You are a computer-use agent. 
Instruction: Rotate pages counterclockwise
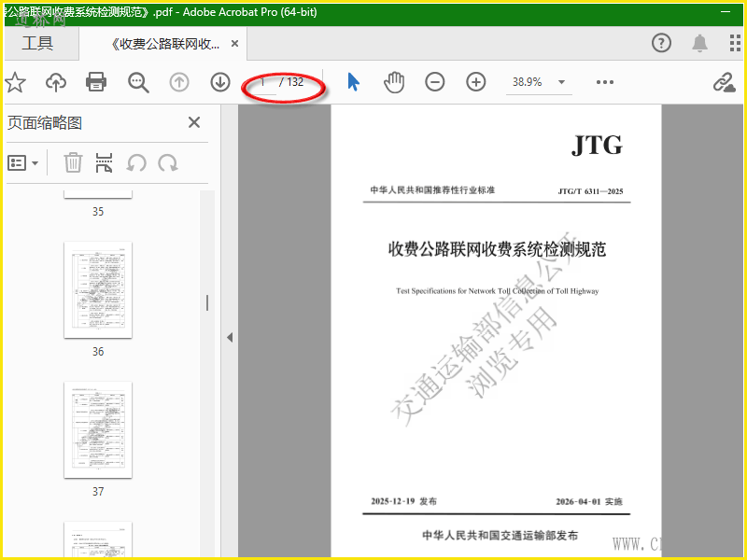(136, 162)
